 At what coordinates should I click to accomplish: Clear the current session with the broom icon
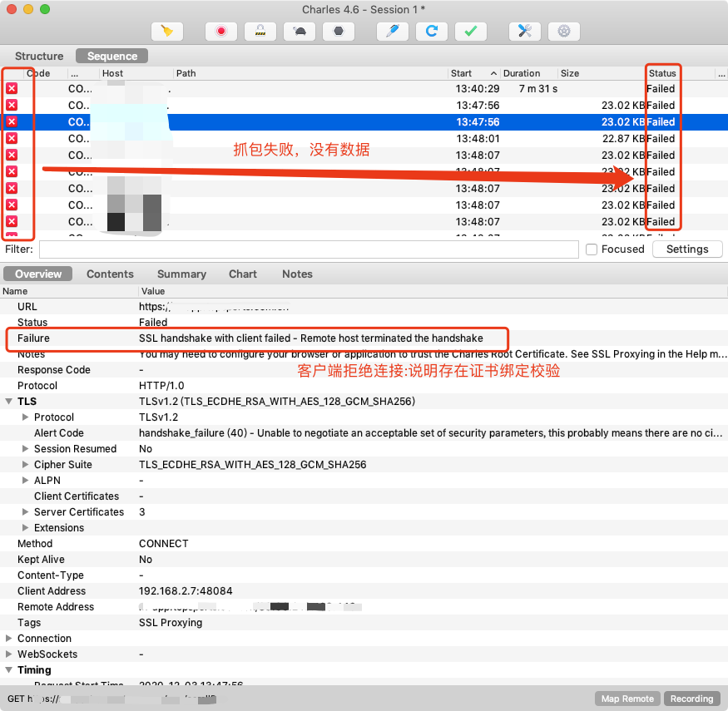(166, 31)
